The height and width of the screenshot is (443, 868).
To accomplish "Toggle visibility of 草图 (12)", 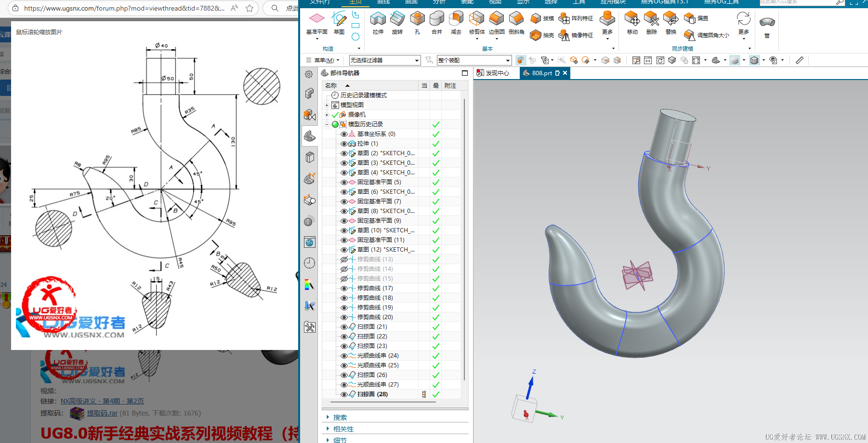I will pos(344,250).
